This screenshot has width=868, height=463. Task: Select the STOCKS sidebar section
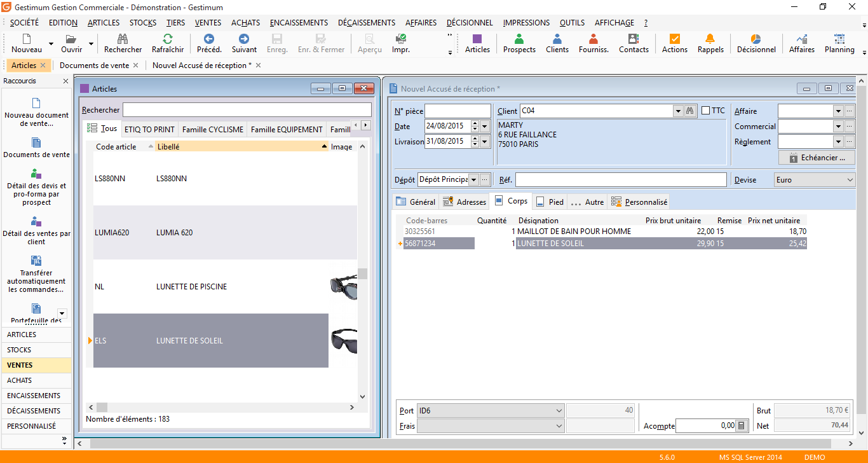(36, 350)
